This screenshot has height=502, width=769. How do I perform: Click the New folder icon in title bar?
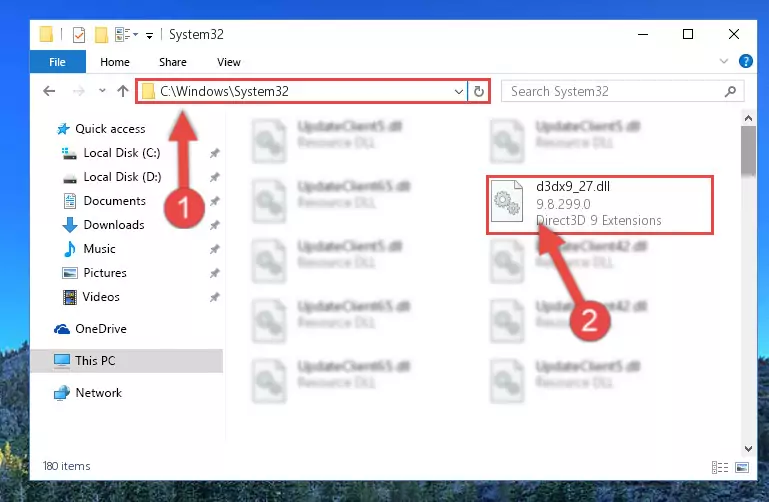101,35
